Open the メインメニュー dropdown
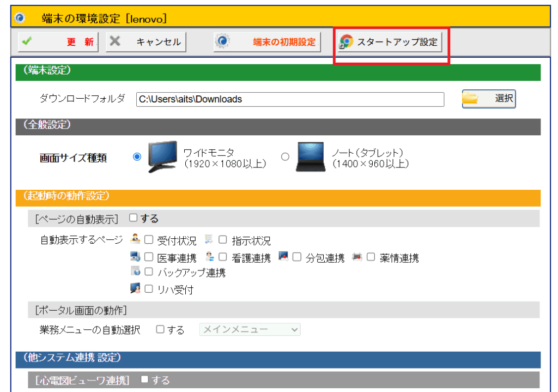The image size is (558, 392). pyautogui.click(x=250, y=329)
